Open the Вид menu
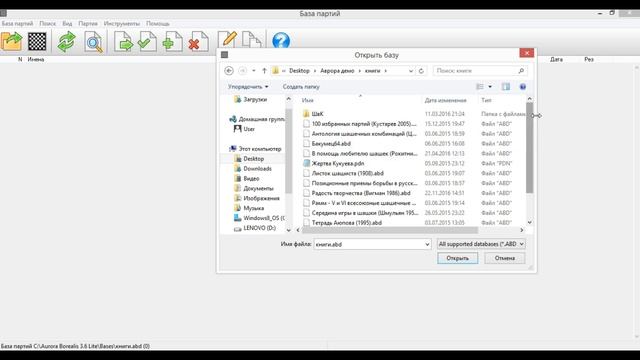640x360 pixels. 67,24
